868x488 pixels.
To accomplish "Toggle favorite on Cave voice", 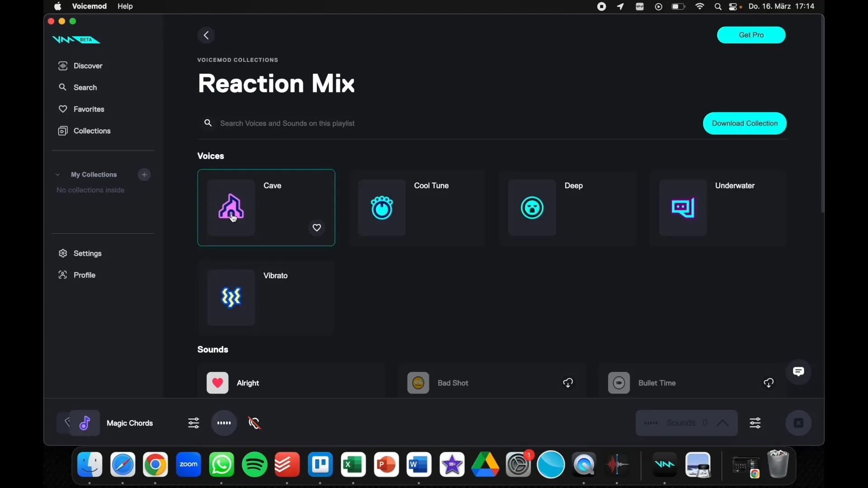I will 316,227.
